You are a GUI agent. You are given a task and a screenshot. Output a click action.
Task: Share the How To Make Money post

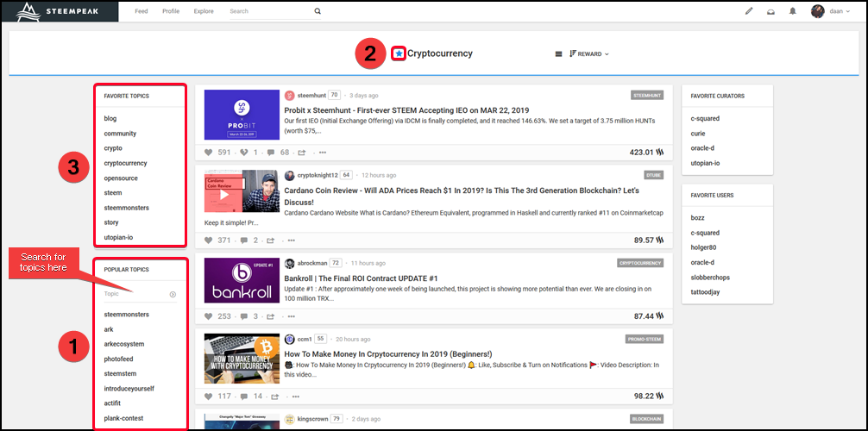coord(275,397)
